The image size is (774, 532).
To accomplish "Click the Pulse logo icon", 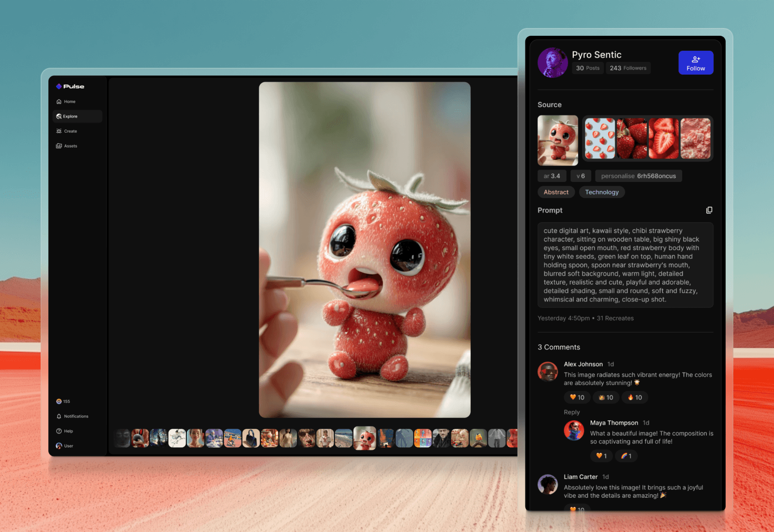I will tap(59, 87).
